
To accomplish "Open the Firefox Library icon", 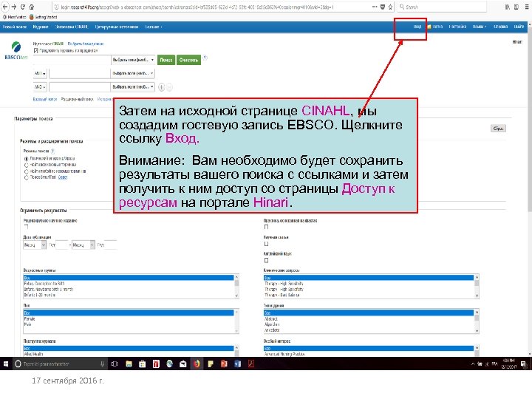I will coord(508,7).
